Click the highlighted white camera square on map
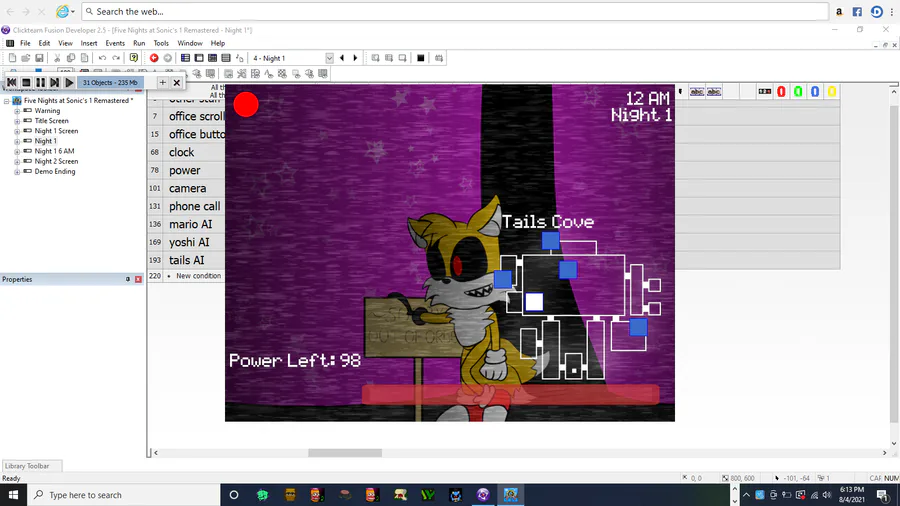 534,302
